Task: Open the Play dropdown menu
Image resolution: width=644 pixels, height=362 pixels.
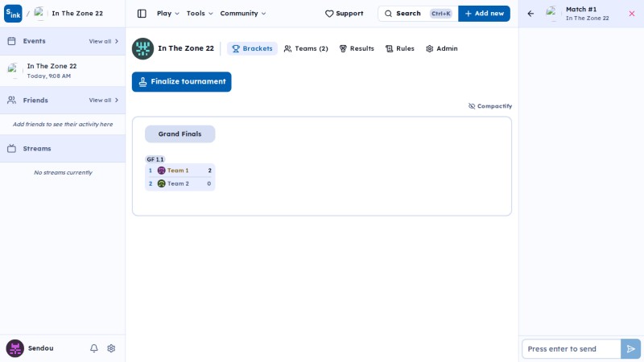Action: 168,14
